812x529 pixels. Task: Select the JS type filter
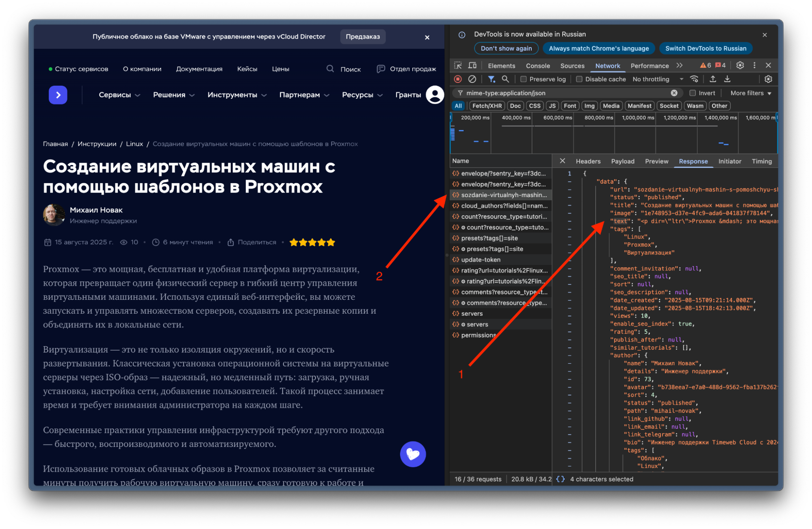coord(552,106)
